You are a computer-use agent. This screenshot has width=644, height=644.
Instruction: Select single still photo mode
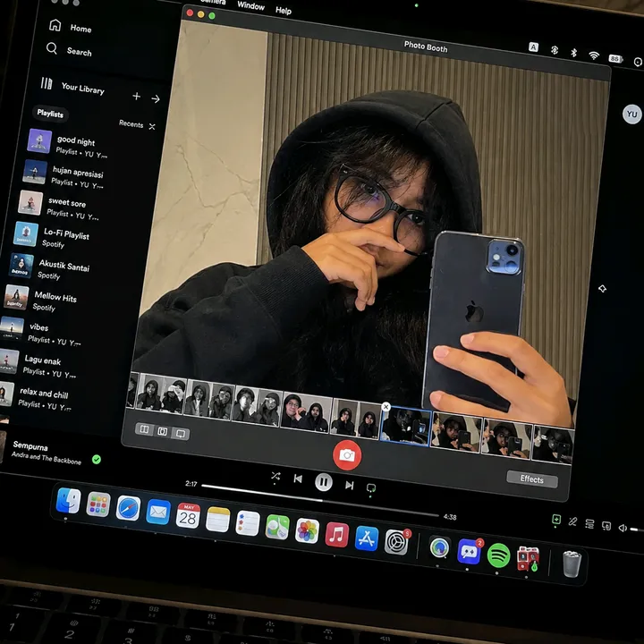(x=163, y=432)
